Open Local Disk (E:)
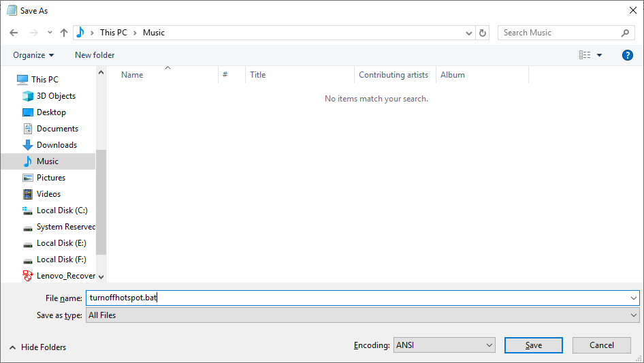644x363 pixels. click(x=61, y=243)
